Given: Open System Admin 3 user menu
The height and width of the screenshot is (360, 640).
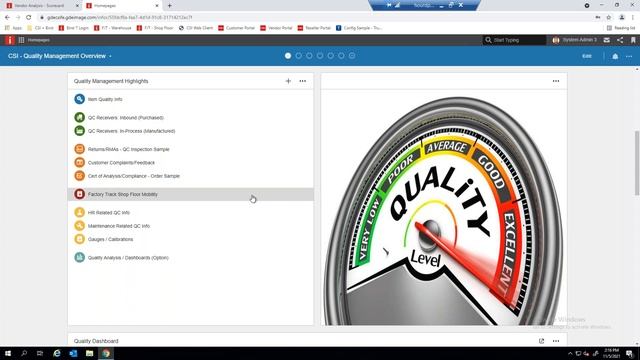Looking at the screenshot, I should pyautogui.click(x=574, y=40).
